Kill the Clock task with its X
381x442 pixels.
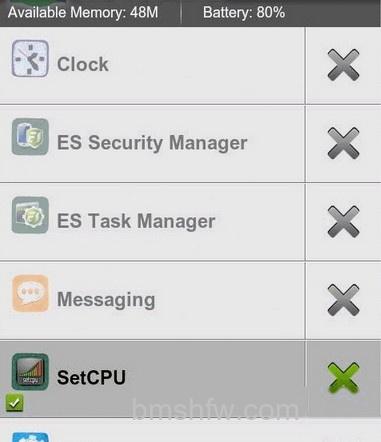tap(343, 65)
